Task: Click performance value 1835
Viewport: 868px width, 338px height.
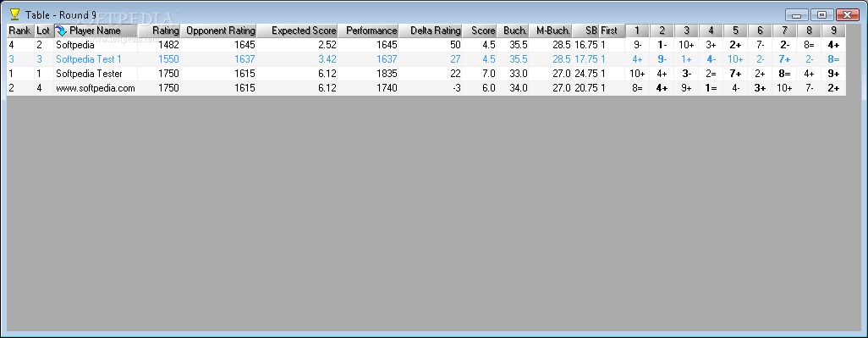Action: click(387, 74)
